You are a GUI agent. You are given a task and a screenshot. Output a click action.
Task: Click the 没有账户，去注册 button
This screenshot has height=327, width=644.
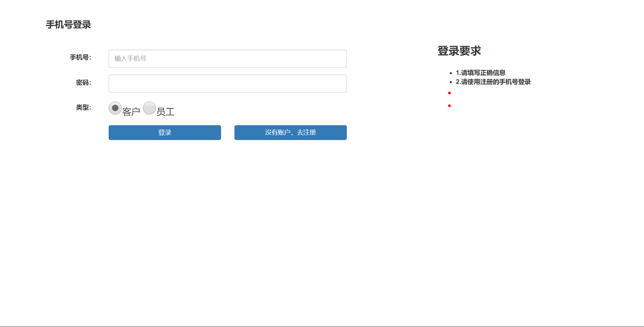pos(290,133)
